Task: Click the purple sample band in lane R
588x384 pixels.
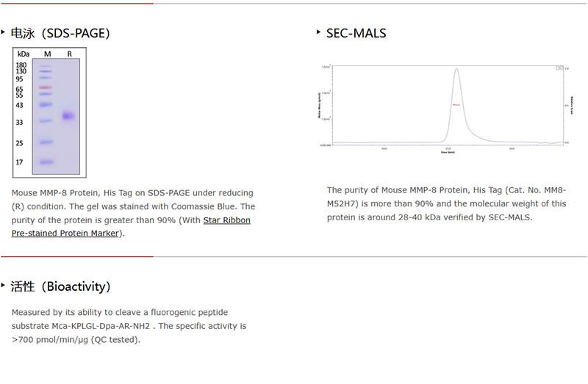Action: [69, 116]
